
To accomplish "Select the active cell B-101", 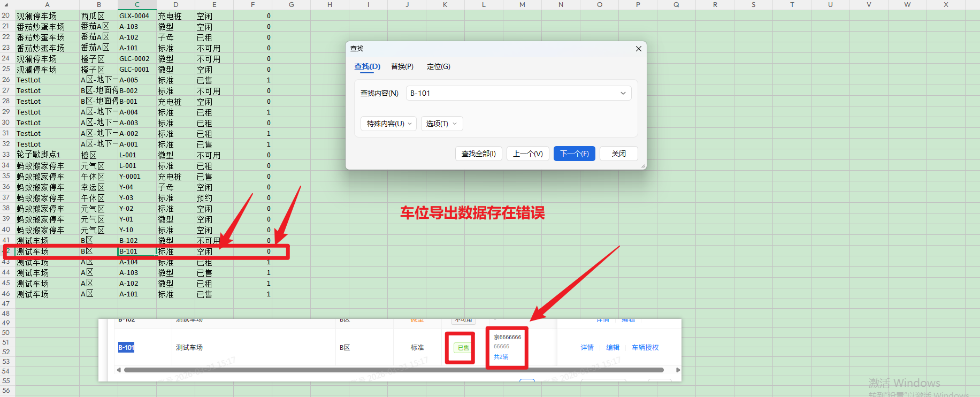I will pyautogui.click(x=137, y=251).
